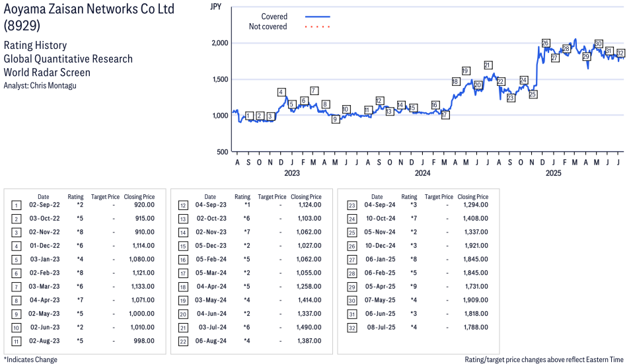Click chart marker 18 on the chart

tap(455, 82)
